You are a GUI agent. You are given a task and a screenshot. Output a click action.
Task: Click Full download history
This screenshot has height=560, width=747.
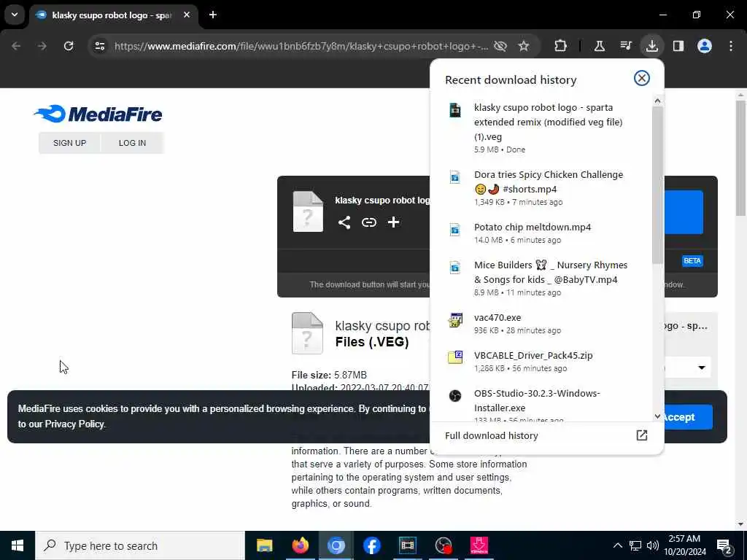coord(491,436)
